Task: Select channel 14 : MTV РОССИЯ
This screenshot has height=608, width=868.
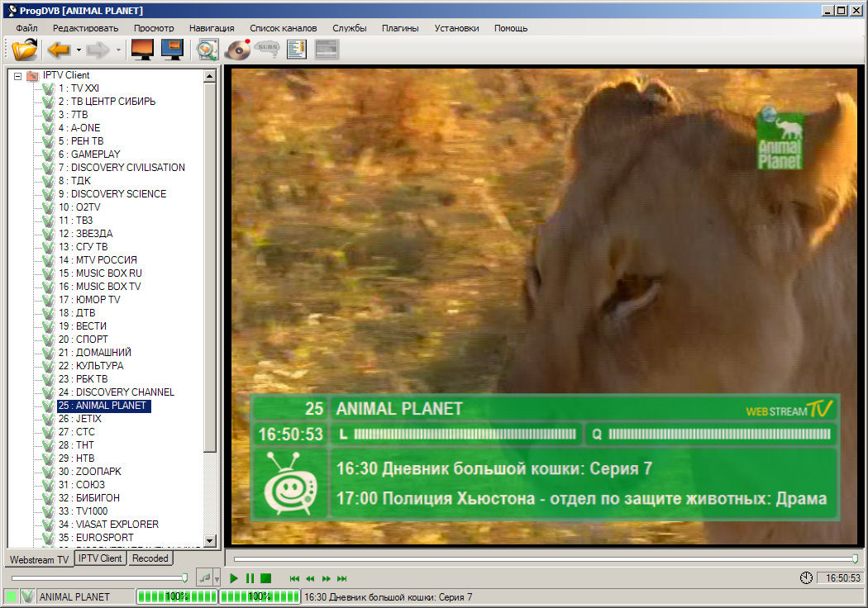Action: [98, 260]
